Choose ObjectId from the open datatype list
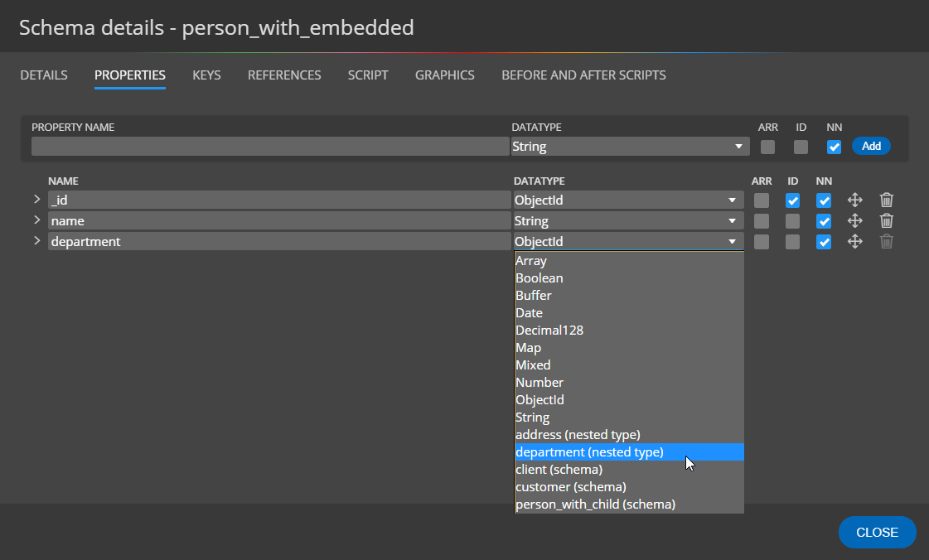The image size is (929, 560). pos(629,400)
